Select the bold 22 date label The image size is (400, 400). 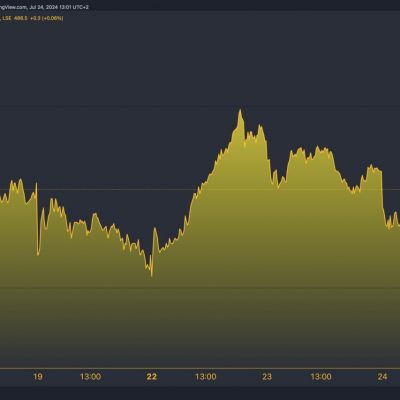point(152,377)
